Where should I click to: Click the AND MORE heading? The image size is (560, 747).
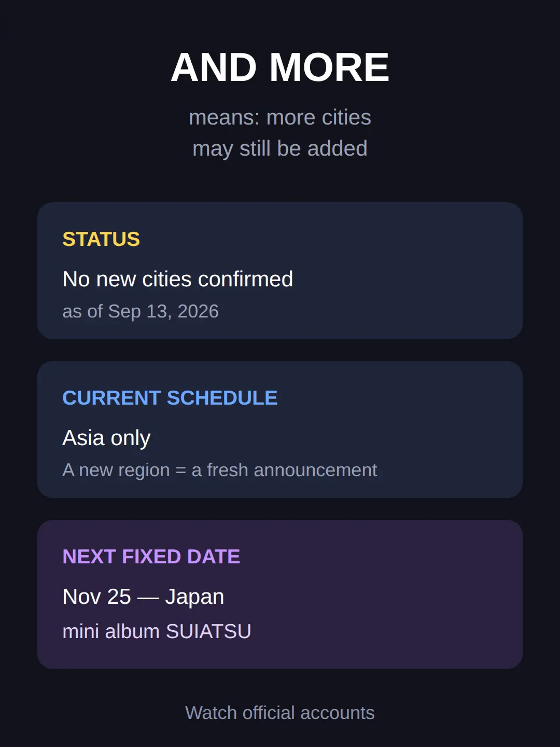click(280, 67)
